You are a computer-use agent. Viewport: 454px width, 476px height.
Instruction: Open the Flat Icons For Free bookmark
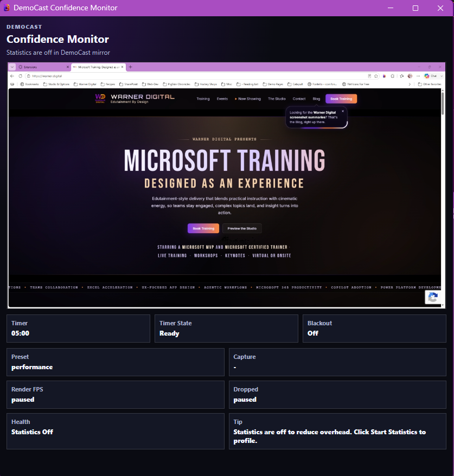coord(356,84)
